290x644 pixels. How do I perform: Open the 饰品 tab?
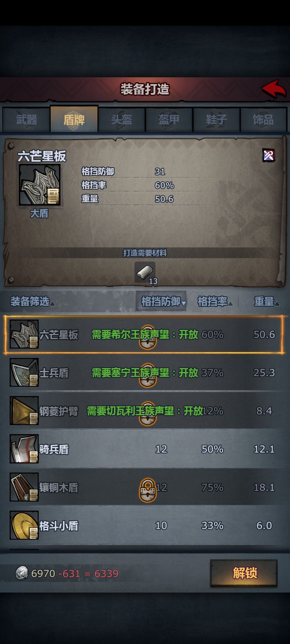coord(263,119)
